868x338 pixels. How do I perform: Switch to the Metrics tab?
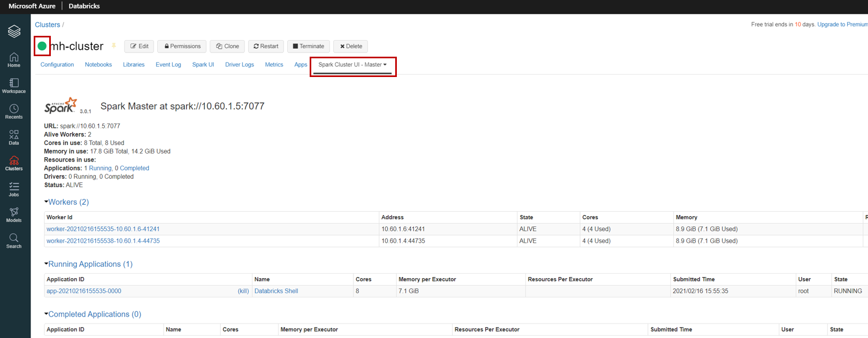[x=274, y=65]
